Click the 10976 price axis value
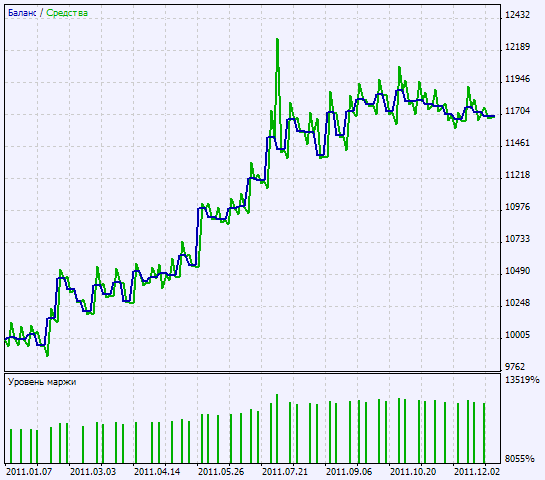 click(517, 207)
